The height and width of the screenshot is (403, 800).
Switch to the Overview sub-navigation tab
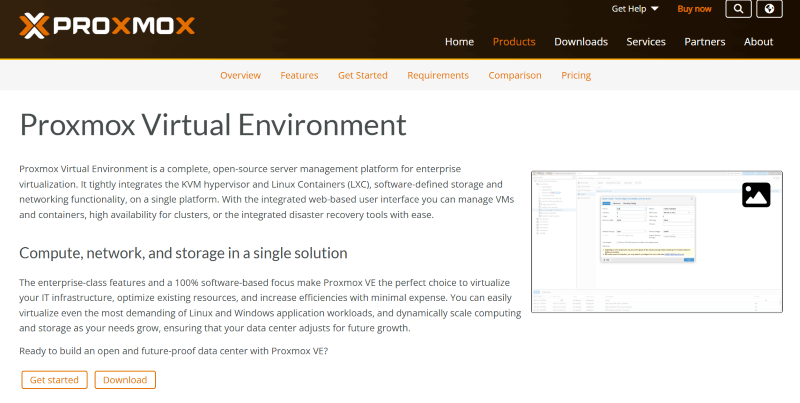click(x=240, y=75)
